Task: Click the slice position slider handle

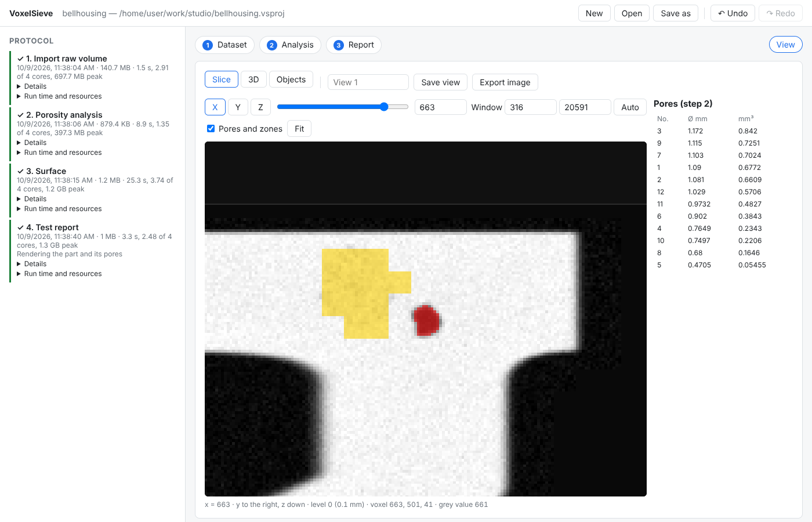Action: tap(384, 107)
